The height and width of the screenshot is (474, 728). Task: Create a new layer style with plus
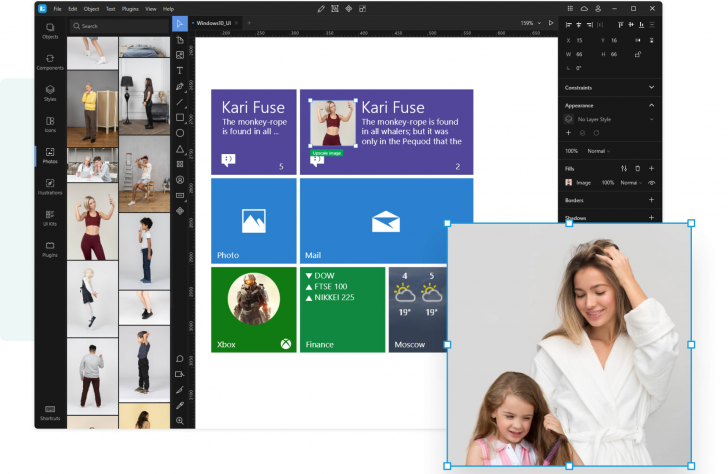tap(568, 133)
